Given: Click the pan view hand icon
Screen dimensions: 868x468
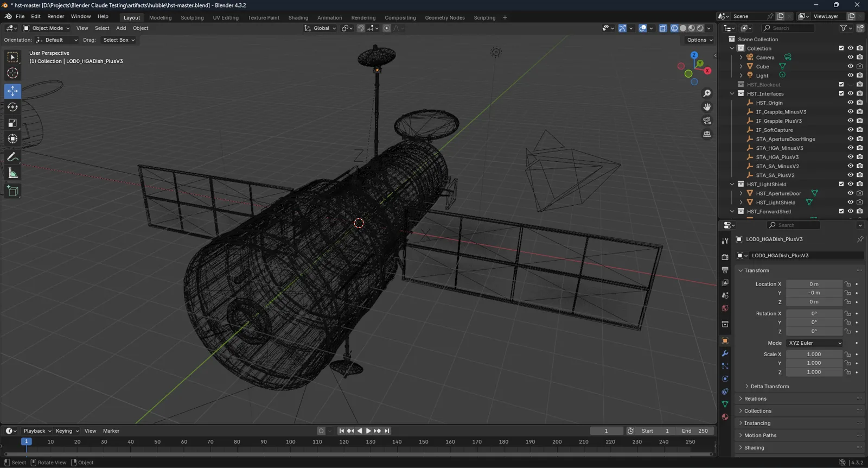Looking at the screenshot, I should pyautogui.click(x=707, y=107).
